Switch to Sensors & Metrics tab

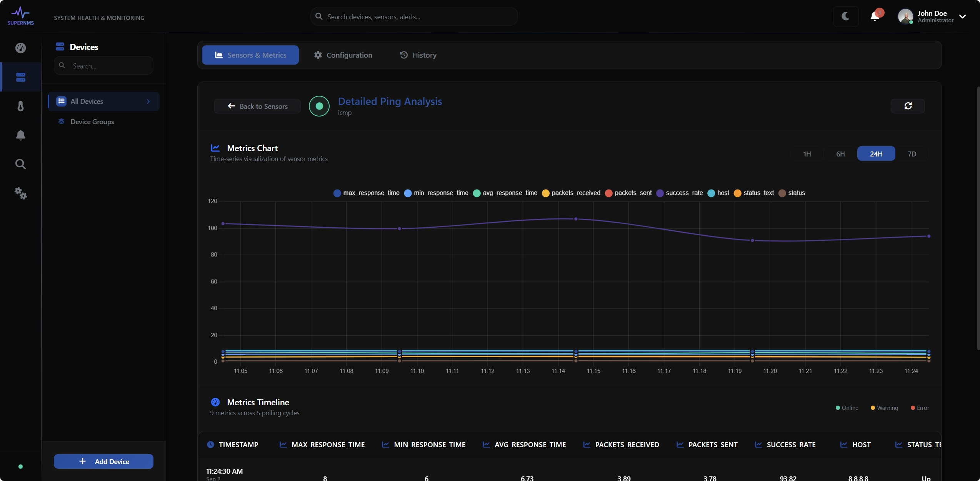250,55
